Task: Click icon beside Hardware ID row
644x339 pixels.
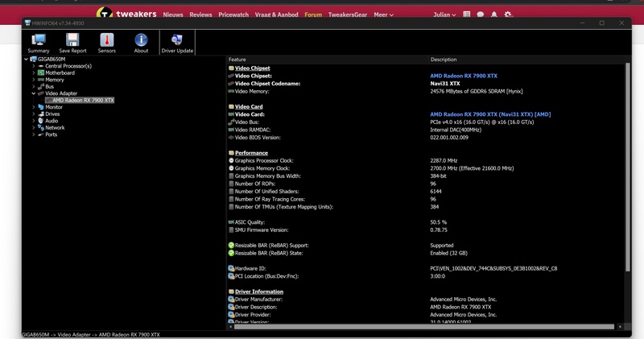Action: click(231, 268)
